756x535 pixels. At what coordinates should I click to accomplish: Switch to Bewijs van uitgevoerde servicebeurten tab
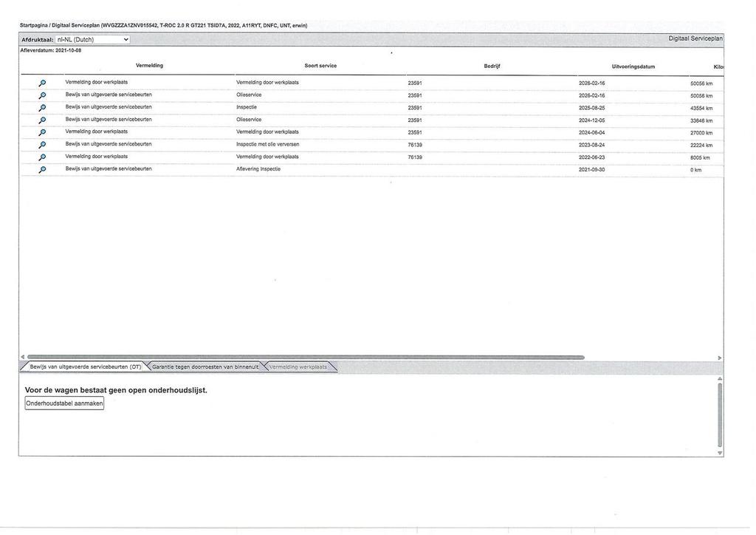click(x=86, y=367)
